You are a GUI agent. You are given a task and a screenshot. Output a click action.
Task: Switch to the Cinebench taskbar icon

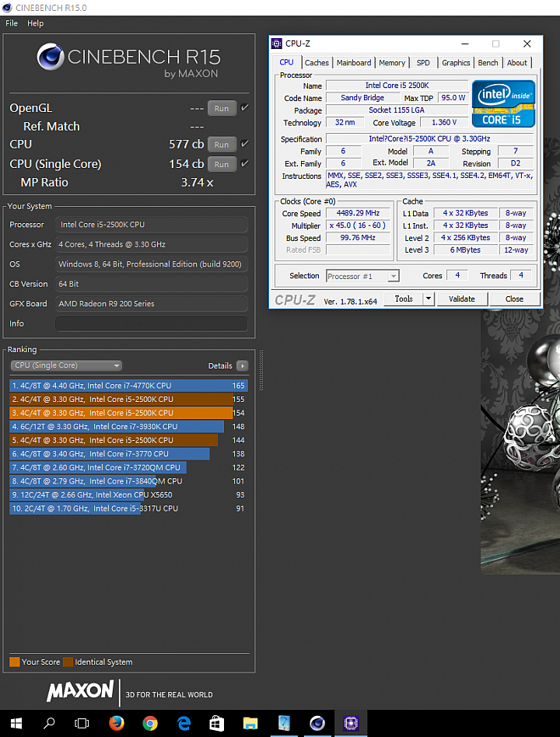[317, 723]
